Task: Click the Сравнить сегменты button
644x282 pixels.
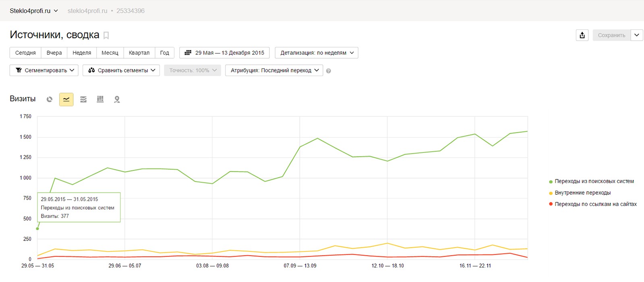Action: [121, 70]
